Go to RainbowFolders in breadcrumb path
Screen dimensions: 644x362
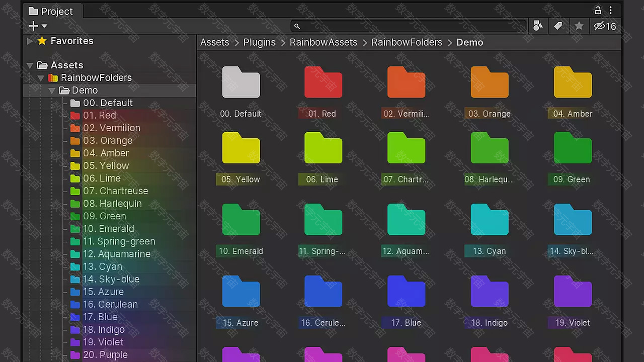click(407, 42)
